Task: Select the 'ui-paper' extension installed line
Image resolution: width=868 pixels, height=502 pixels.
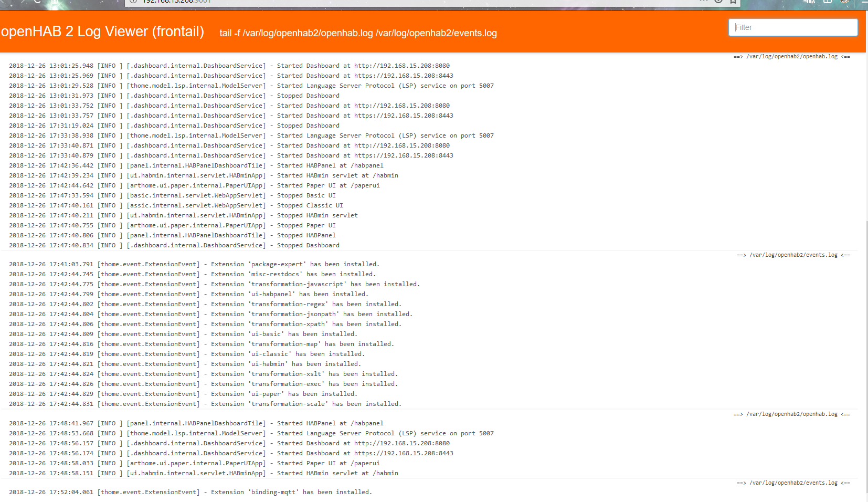Action: tap(183, 394)
